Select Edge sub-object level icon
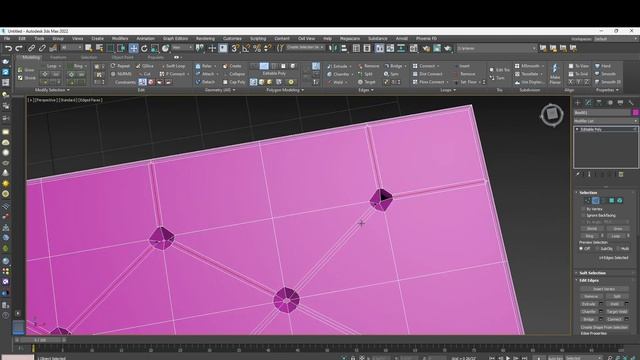640x360 pixels. click(x=596, y=200)
